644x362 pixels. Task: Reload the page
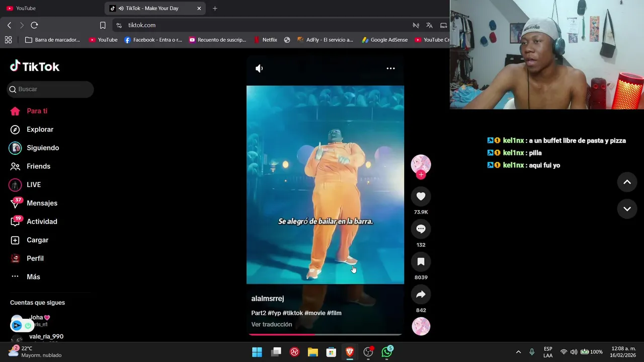pos(34,25)
